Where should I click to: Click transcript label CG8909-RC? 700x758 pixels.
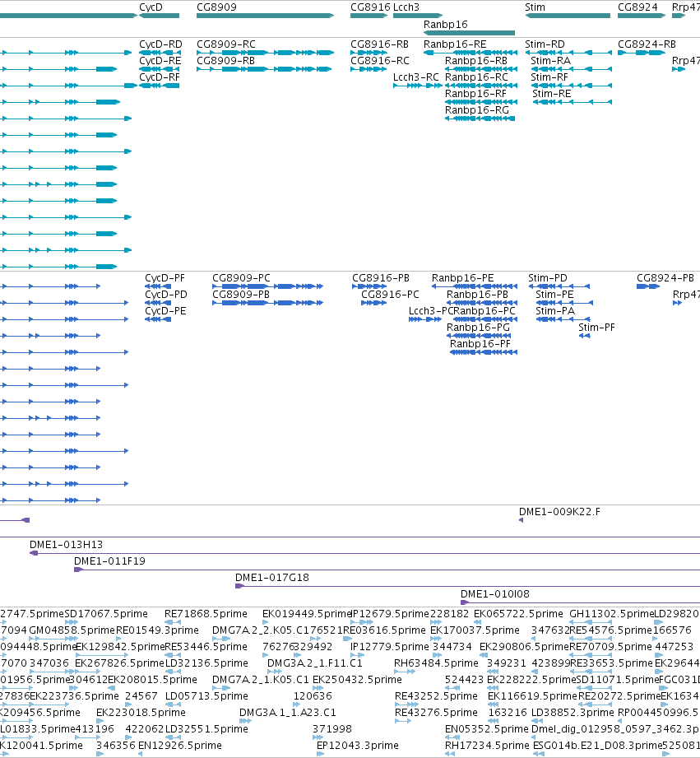coord(226,44)
